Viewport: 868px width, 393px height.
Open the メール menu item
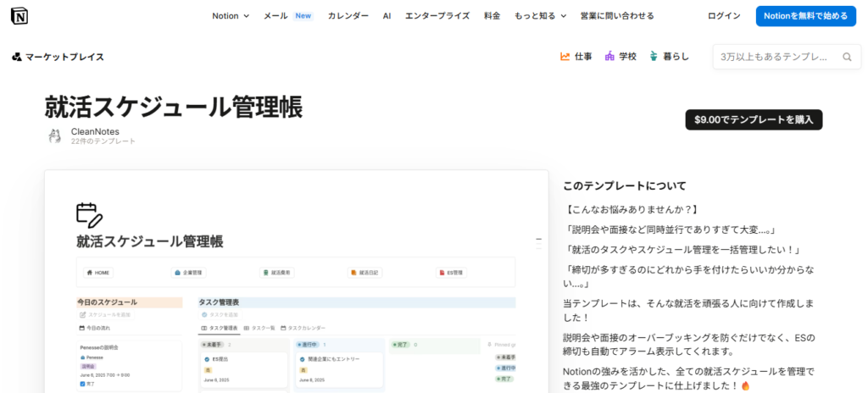[x=275, y=16]
